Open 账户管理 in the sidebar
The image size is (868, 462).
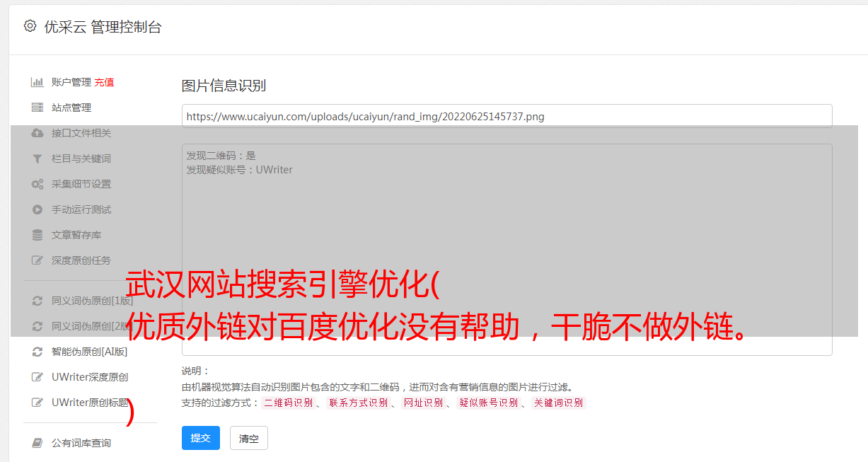71,82
